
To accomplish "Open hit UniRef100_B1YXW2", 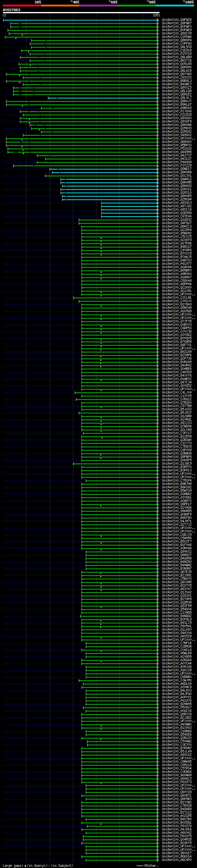I will (177, 802).
